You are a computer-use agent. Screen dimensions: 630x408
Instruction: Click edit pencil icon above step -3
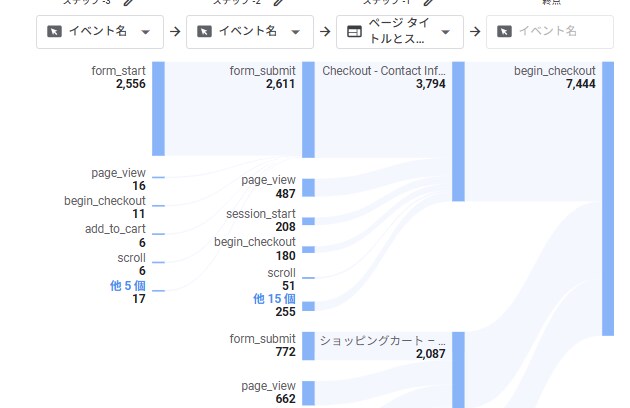129,2
